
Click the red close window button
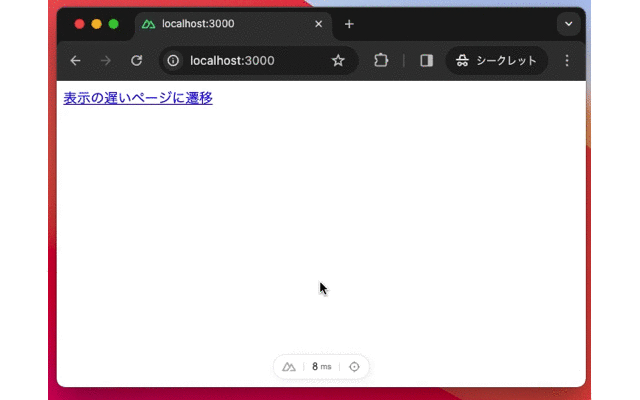80,24
